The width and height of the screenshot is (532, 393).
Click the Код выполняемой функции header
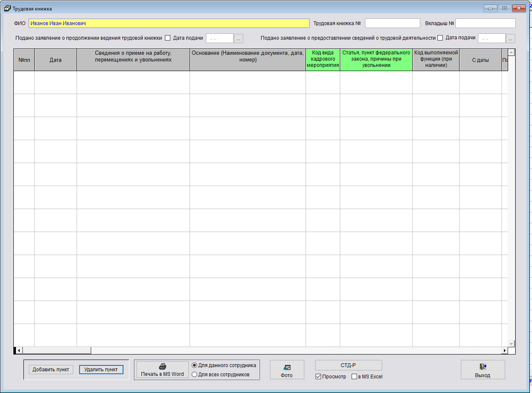[436, 60]
